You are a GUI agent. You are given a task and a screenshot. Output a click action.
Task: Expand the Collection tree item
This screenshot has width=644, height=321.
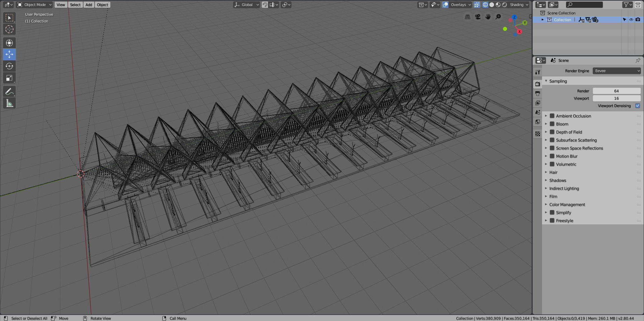[x=542, y=19]
